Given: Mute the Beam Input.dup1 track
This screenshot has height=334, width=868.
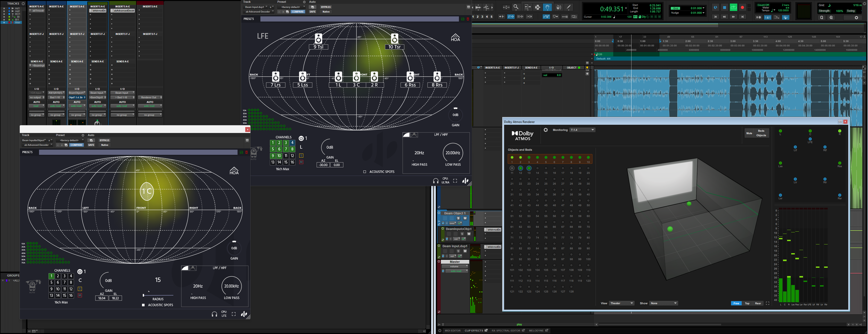Looking at the screenshot, I should [x=465, y=251].
